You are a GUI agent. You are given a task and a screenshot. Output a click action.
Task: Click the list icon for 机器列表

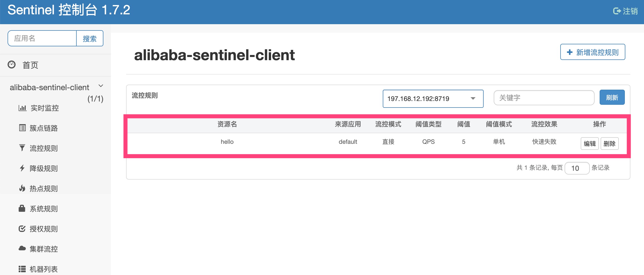click(22, 269)
